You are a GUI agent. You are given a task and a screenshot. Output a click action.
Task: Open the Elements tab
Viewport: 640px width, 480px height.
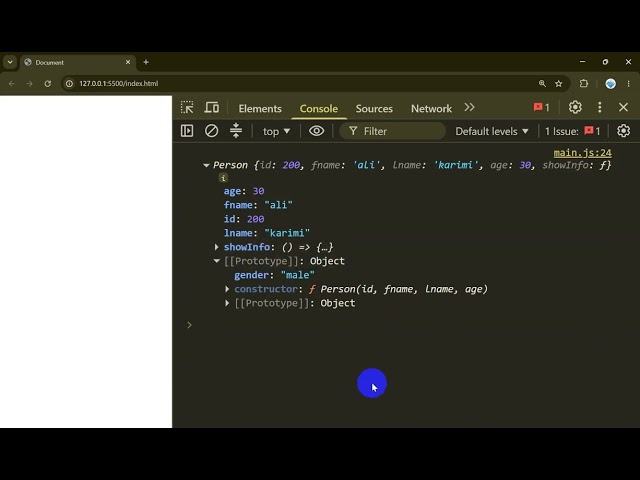[260, 109]
